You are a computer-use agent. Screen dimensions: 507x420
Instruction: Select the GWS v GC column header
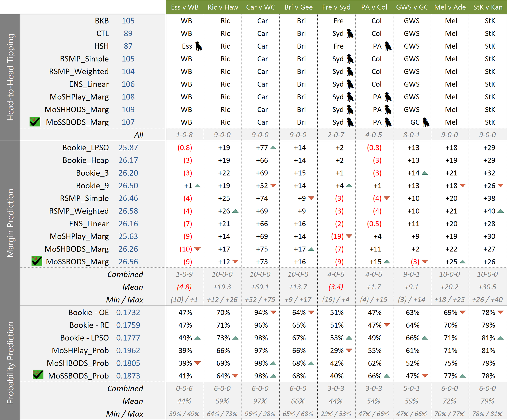click(x=412, y=7)
